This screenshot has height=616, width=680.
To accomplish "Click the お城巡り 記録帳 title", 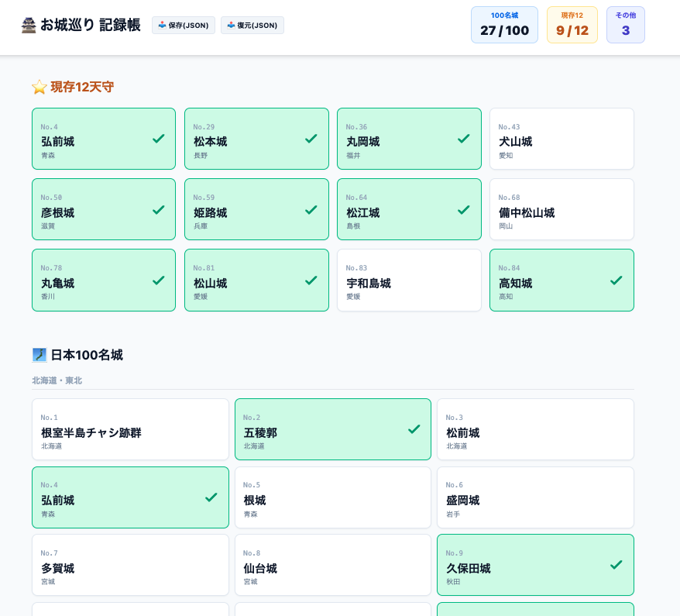I will 90,25.
